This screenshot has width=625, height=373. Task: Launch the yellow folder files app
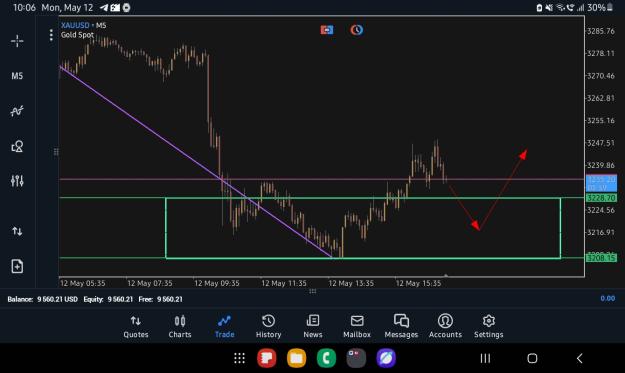pos(297,358)
